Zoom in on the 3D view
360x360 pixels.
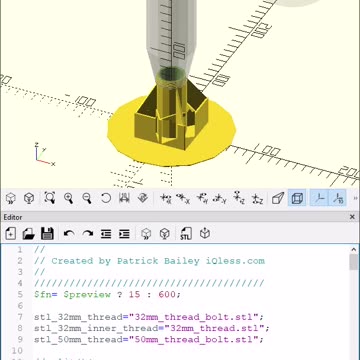click(x=69, y=199)
